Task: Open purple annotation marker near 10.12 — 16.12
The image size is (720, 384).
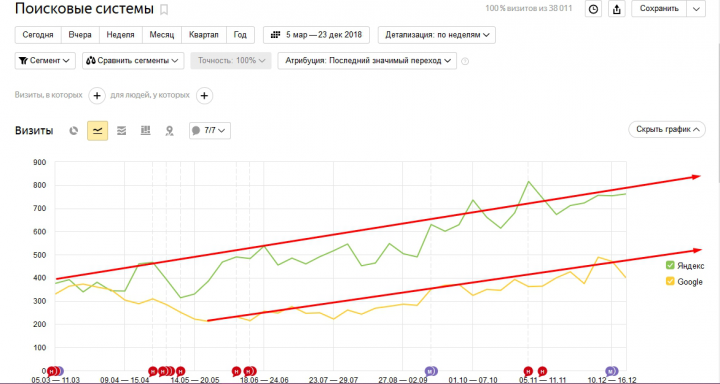Action: 610,371
